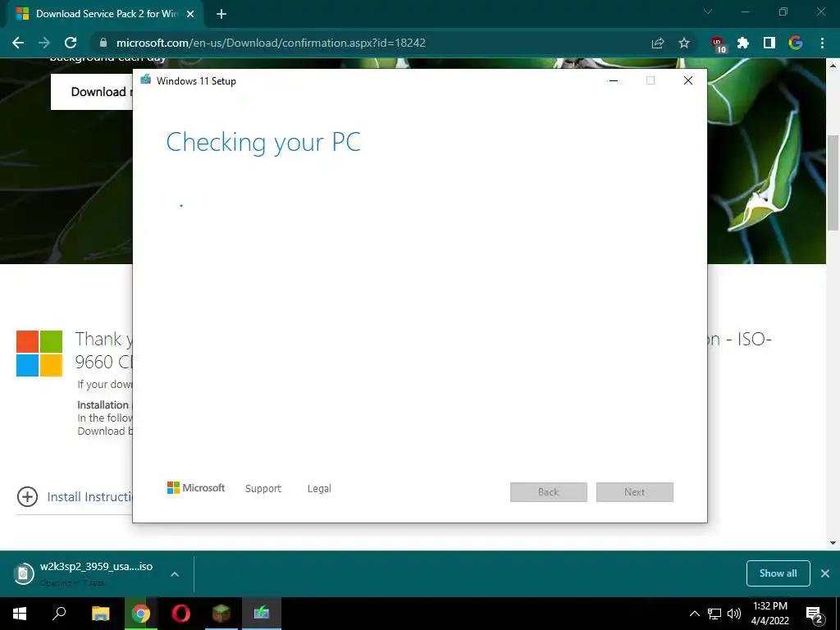
Task: Click the address bar URL
Action: [271, 43]
